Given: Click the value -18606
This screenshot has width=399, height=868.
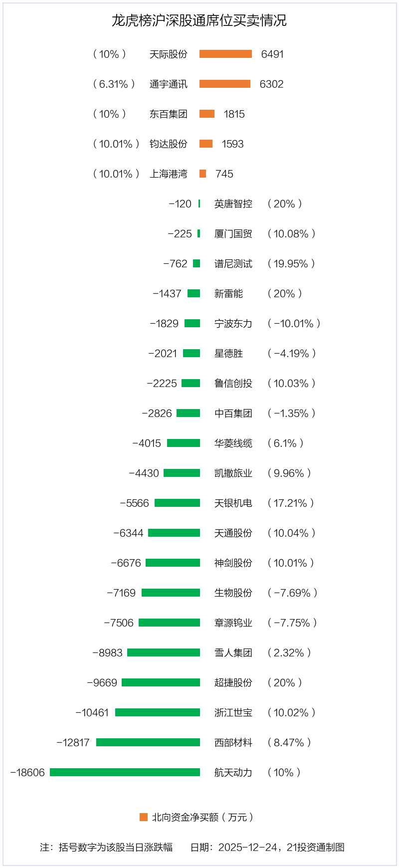Looking at the screenshot, I should [27, 772].
